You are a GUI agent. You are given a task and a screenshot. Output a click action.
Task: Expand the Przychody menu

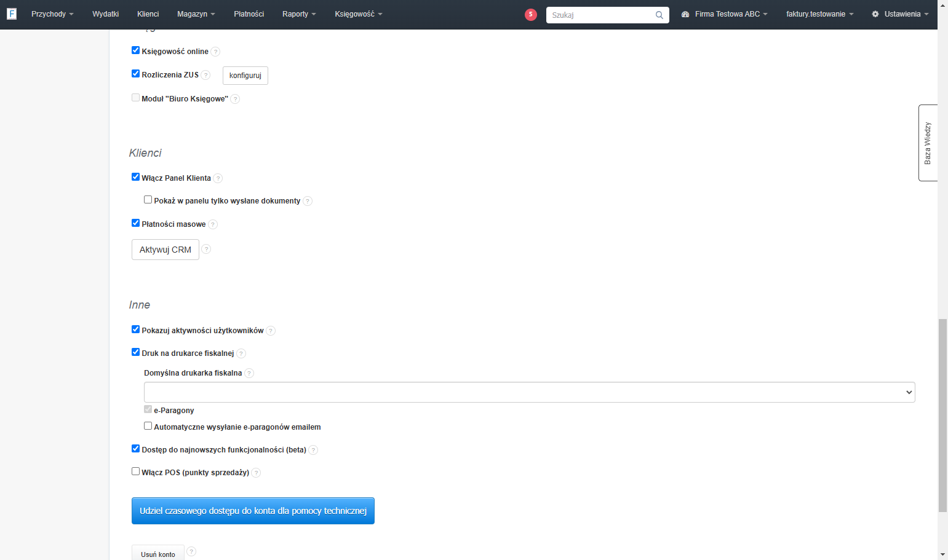[52, 14]
